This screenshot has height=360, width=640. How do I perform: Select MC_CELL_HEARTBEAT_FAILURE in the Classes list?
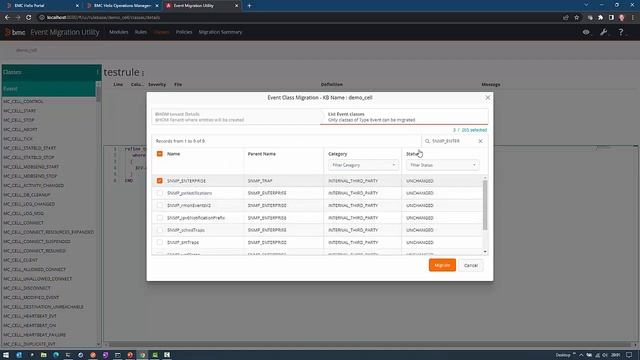click(34, 335)
